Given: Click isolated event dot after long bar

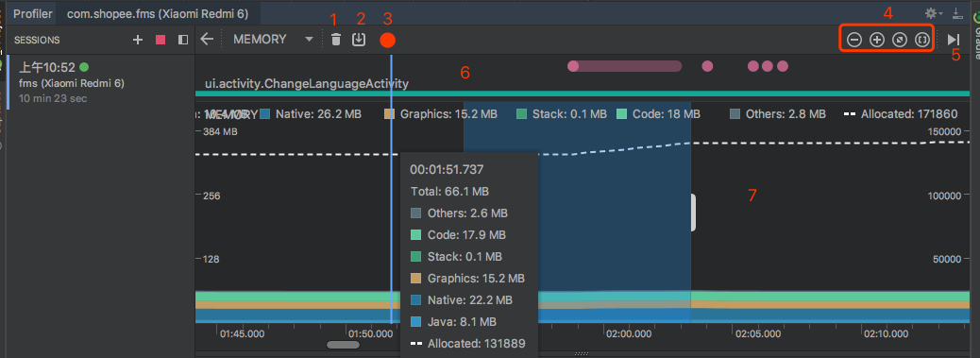Looking at the screenshot, I should 707,65.
